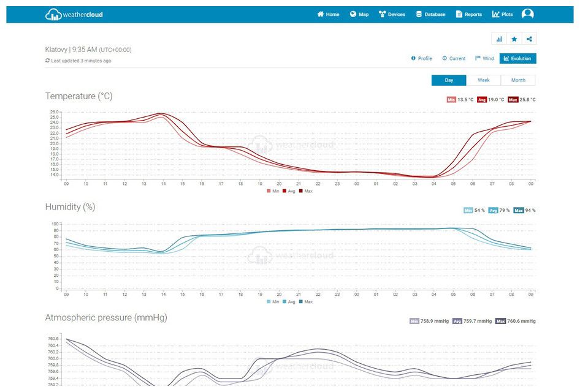Viewport: 580px width, 392px height.
Task: Click the weathercloud logo
Action: pyautogui.click(x=74, y=14)
